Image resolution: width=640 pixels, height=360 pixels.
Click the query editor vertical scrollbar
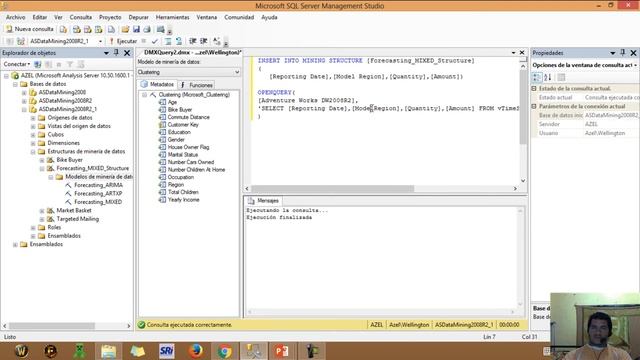point(523,107)
